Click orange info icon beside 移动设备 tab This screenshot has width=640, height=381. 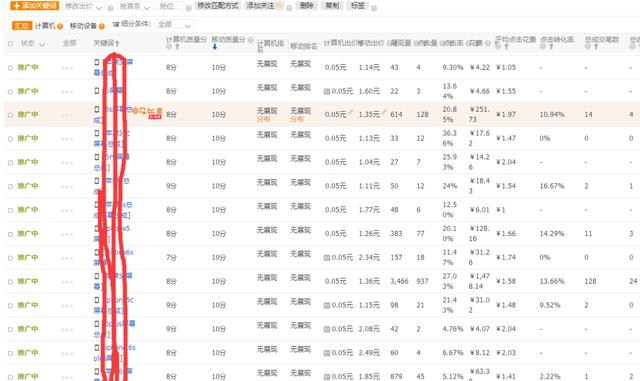click(x=102, y=26)
